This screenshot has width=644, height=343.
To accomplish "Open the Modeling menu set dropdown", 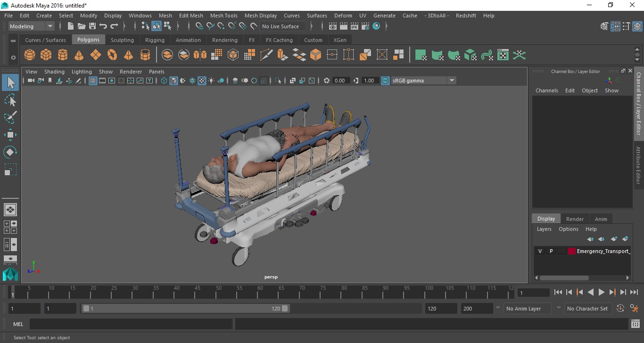I will coord(32,26).
